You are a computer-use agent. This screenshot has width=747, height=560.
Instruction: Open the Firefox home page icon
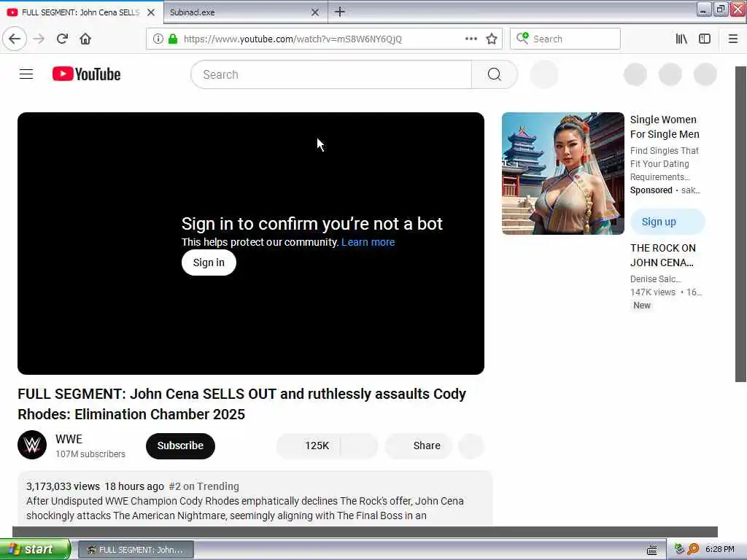point(85,39)
